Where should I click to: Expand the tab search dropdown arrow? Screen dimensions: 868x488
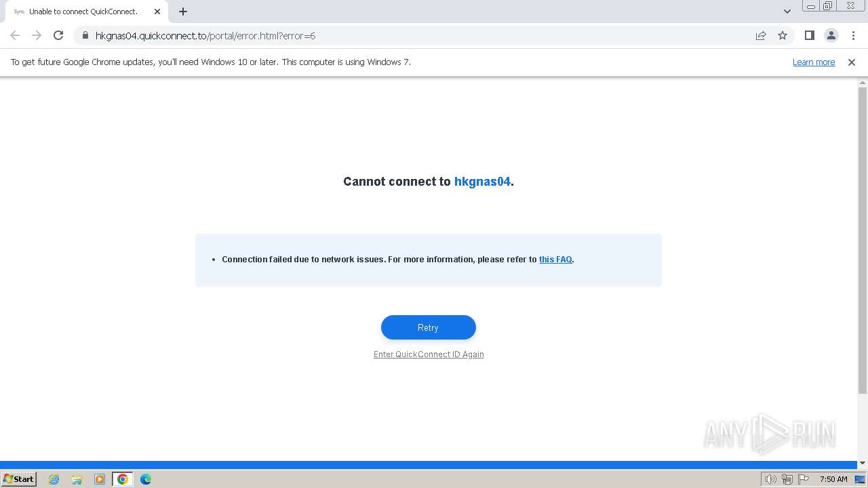(787, 12)
